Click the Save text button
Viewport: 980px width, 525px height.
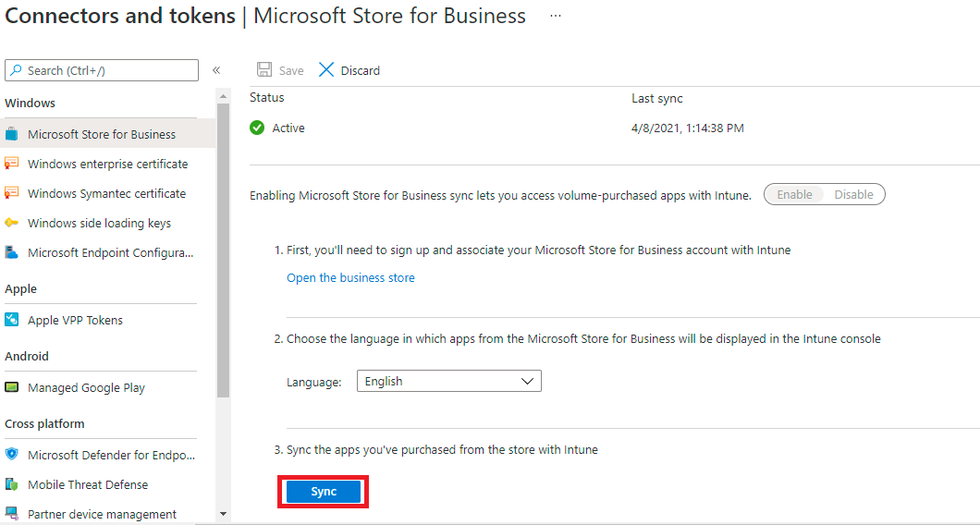[291, 70]
